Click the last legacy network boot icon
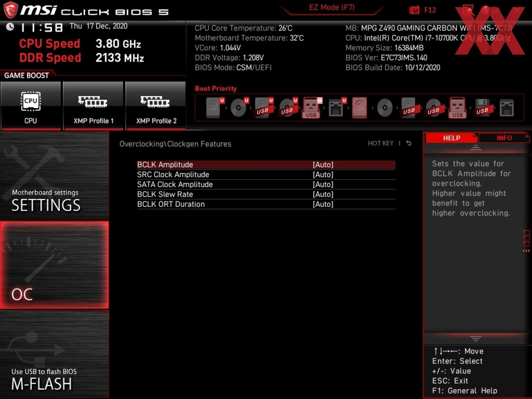532x399 pixels. (507, 108)
